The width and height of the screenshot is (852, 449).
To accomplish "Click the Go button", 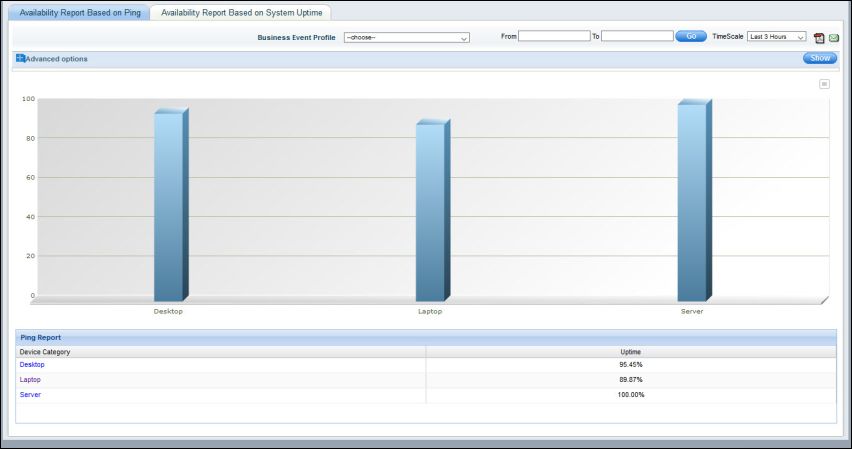I will click(691, 36).
